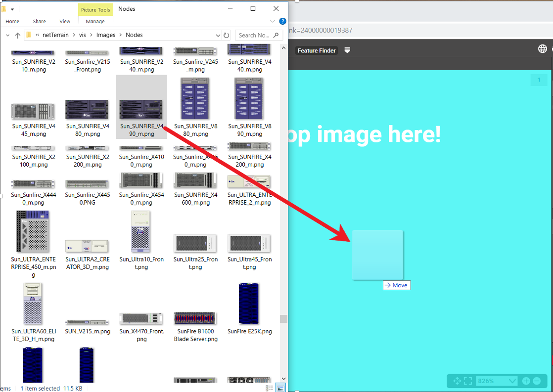
Task: Click the Images breadcrumb in the path
Action: tap(105, 35)
